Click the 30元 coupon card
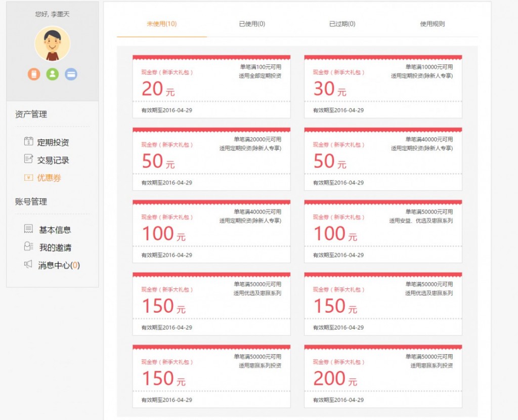 point(382,86)
